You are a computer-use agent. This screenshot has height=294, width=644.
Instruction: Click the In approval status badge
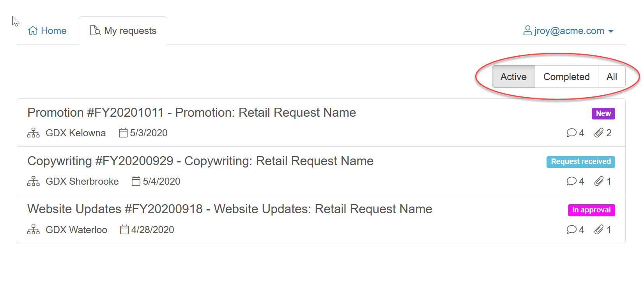[591, 210]
